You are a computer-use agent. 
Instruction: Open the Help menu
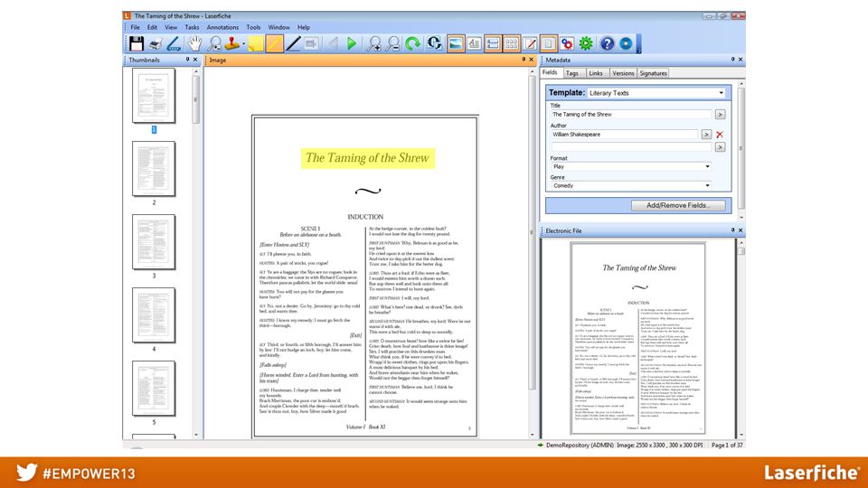point(304,27)
